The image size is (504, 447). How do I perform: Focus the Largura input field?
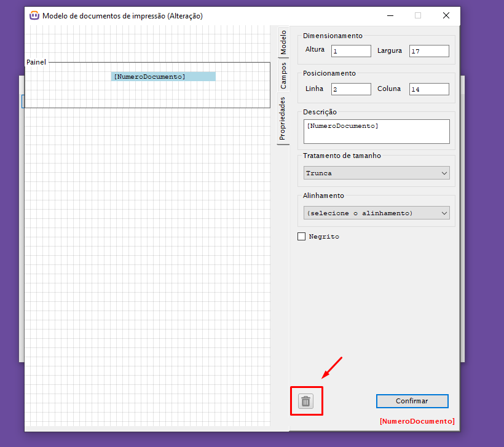(x=429, y=51)
